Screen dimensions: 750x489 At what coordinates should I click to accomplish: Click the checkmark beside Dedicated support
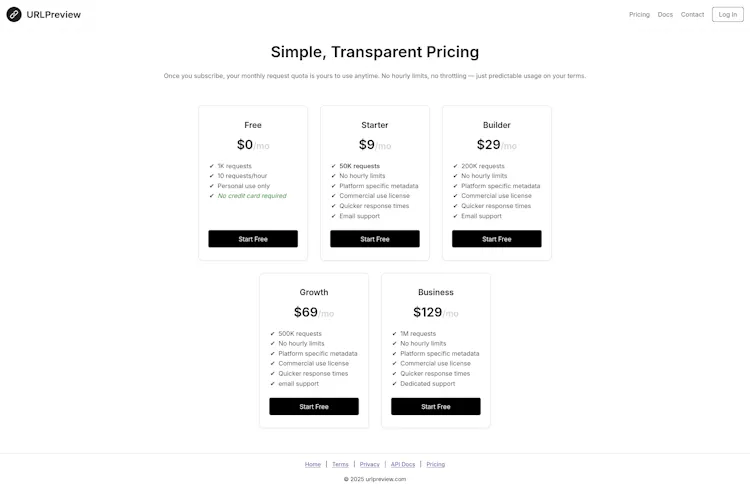tap(394, 384)
